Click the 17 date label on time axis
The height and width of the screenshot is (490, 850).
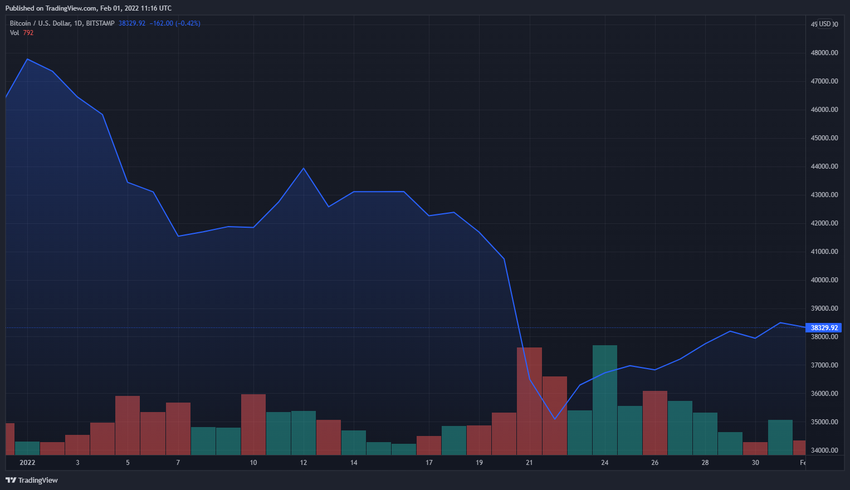(428, 463)
